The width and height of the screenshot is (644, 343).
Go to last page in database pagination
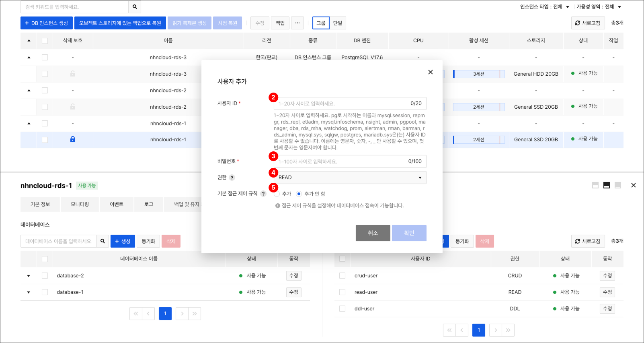coord(195,314)
